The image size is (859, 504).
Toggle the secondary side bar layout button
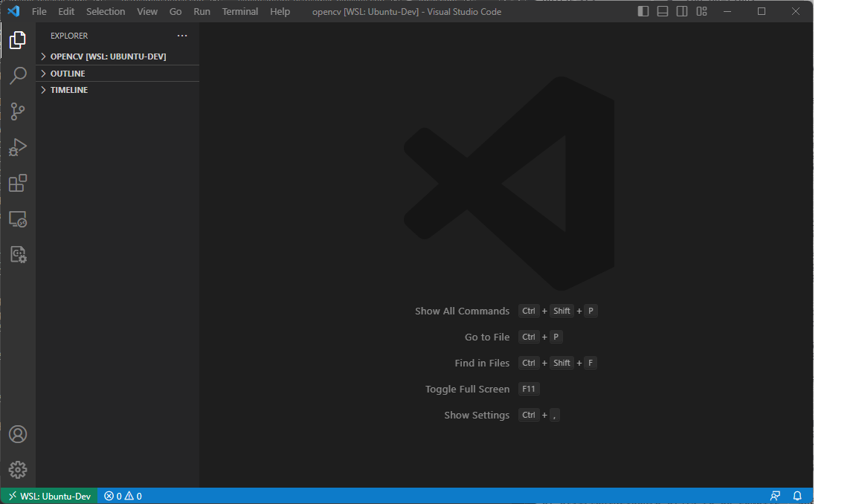(682, 11)
